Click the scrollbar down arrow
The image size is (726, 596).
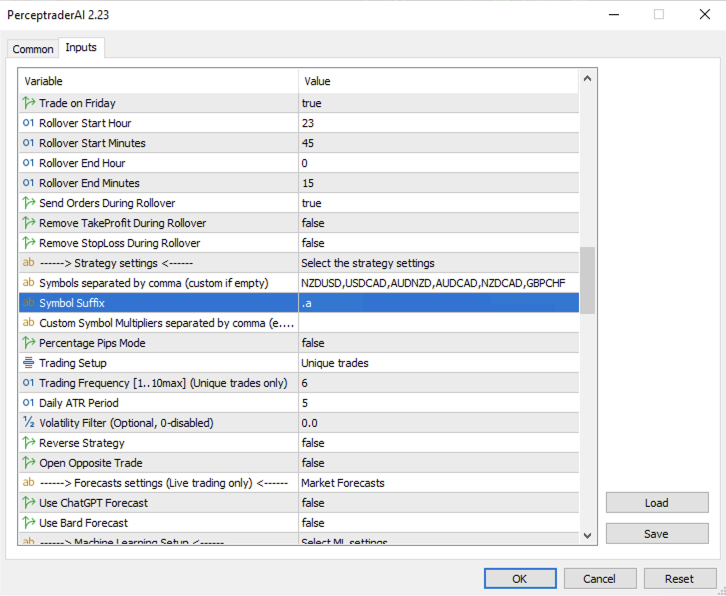pos(588,535)
